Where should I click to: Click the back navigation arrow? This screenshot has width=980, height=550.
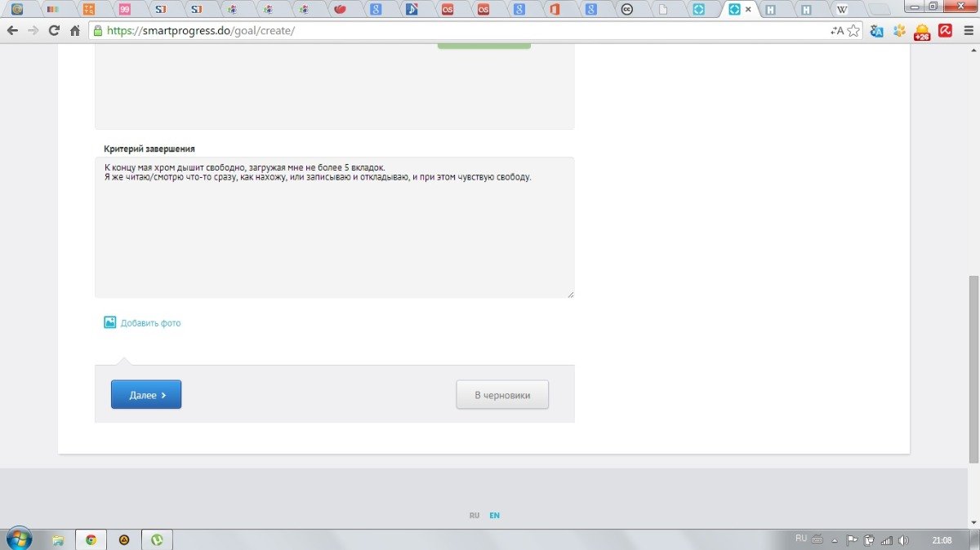(12, 31)
